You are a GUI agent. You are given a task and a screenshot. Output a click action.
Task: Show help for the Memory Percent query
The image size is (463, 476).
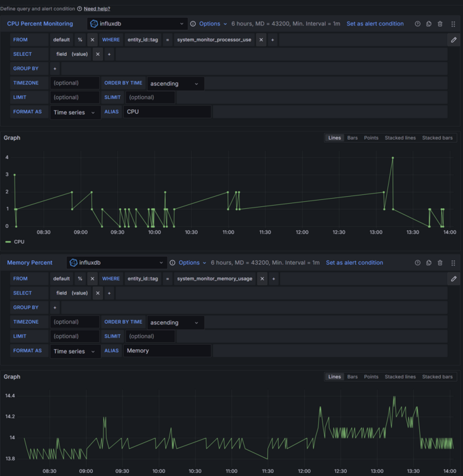(x=417, y=263)
